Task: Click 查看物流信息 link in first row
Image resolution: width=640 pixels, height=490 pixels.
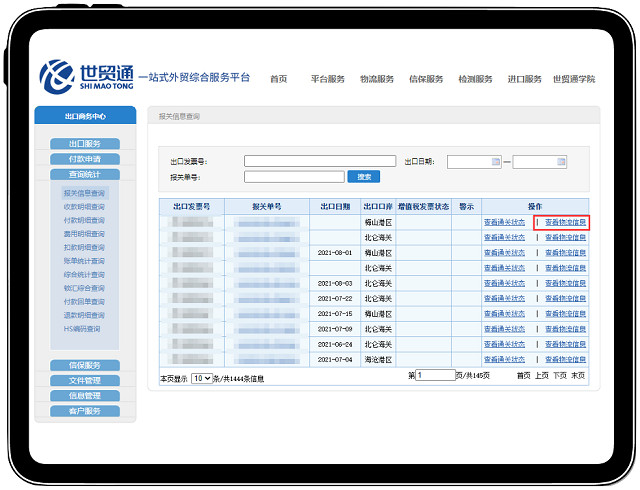Action: pyautogui.click(x=565, y=222)
